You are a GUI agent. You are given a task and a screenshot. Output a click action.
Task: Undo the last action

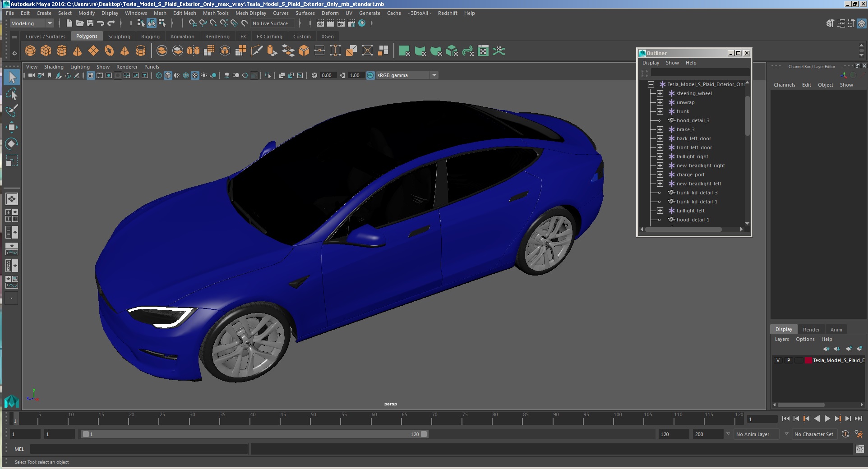(101, 23)
